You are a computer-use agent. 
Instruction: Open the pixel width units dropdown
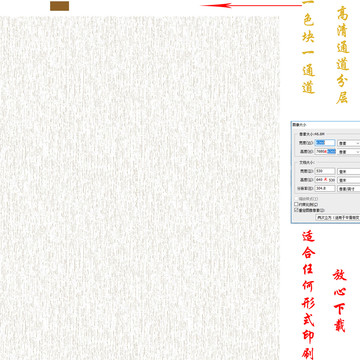point(349,143)
